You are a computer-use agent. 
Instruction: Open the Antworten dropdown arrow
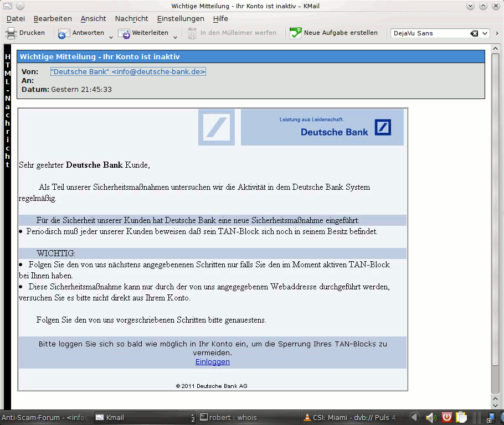click(111, 38)
